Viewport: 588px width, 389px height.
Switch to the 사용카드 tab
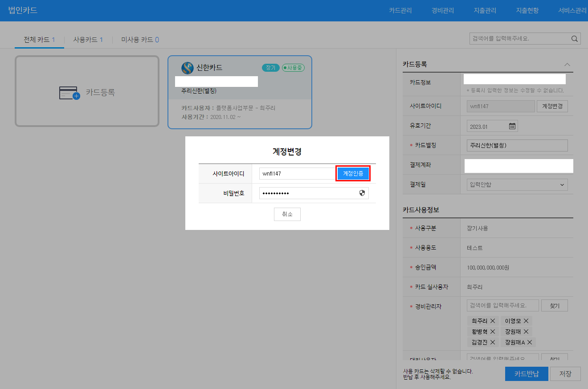point(88,40)
